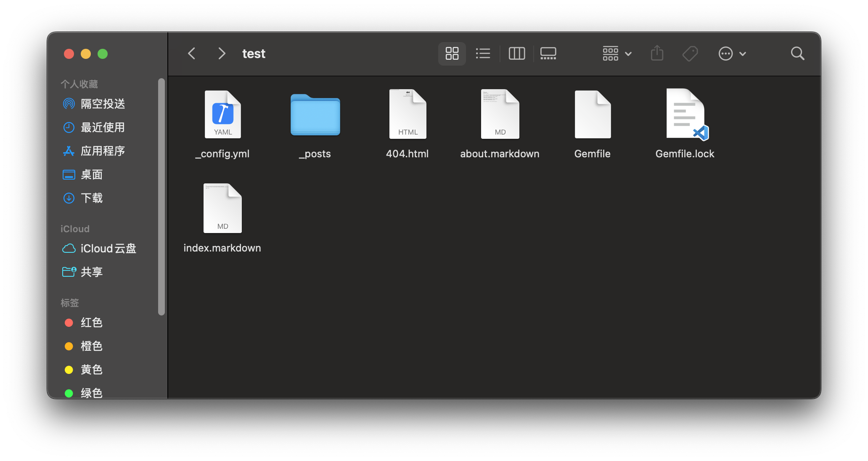Filter by the 橙色 tag label
868x461 pixels.
pos(92,346)
